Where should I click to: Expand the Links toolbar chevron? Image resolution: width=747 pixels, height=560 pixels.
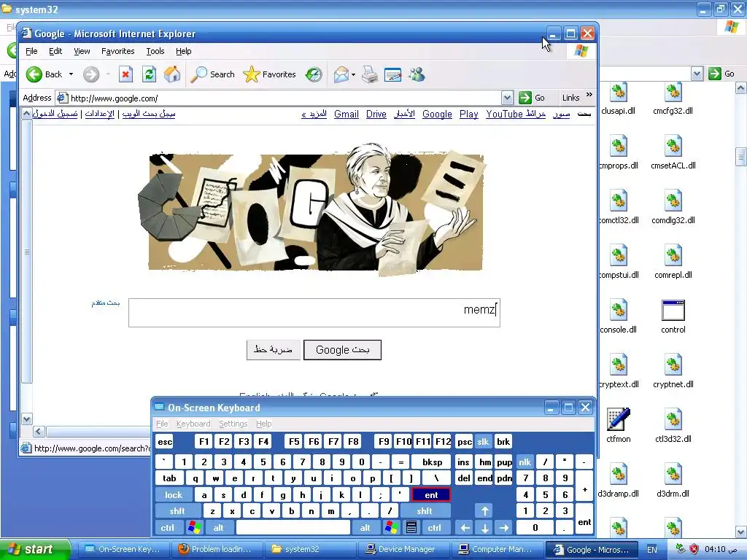coord(589,95)
